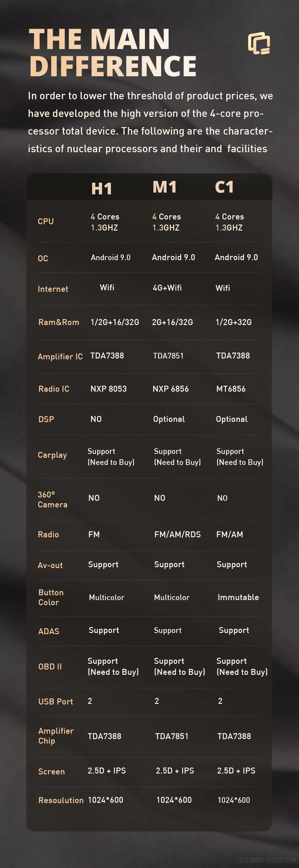Select the M1 column header
The image size is (299, 868).
click(164, 187)
